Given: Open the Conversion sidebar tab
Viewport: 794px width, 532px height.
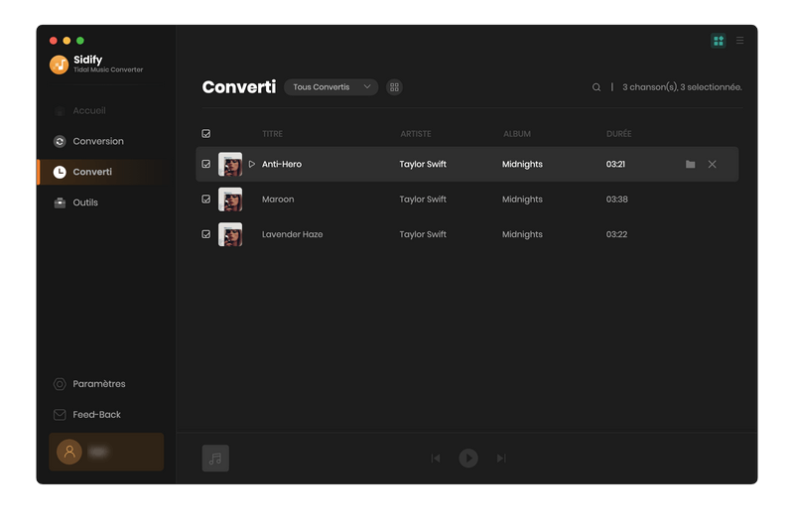Looking at the screenshot, I should point(98,141).
